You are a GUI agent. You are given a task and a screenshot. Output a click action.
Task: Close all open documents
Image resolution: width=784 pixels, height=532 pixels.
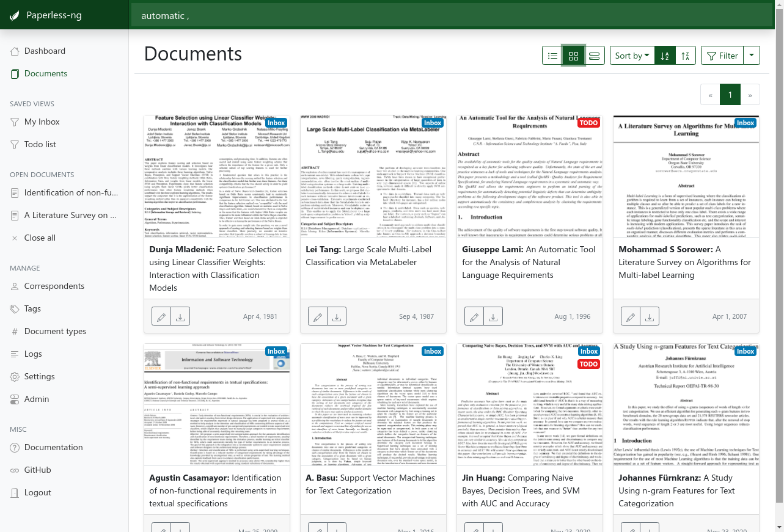[x=40, y=238]
